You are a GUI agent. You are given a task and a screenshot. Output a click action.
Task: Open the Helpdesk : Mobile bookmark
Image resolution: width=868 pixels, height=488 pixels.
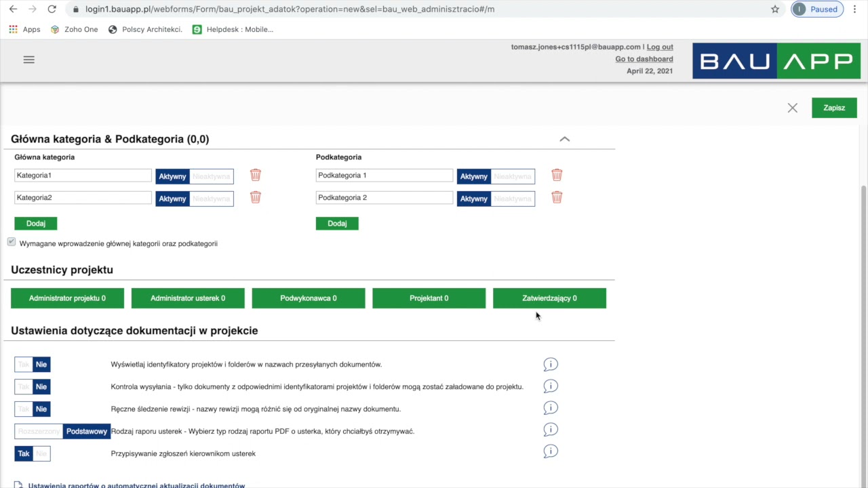pyautogui.click(x=233, y=29)
